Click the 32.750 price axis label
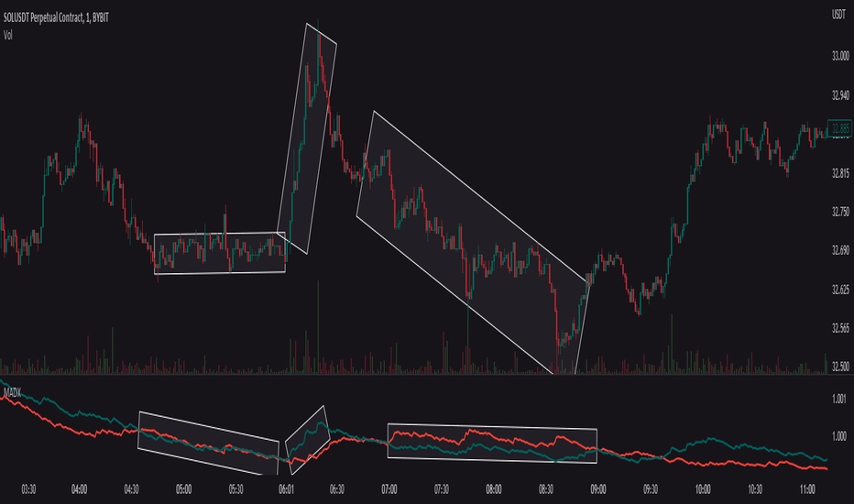The height and width of the screenshot is (504, 854). (840, 212)
